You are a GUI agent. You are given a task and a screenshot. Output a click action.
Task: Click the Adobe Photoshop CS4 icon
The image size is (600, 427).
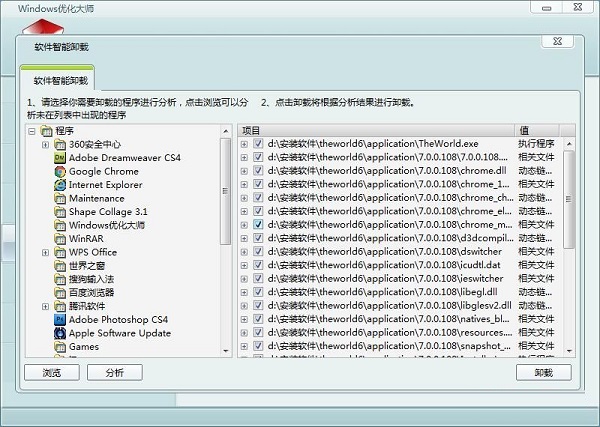coord(60,320)
